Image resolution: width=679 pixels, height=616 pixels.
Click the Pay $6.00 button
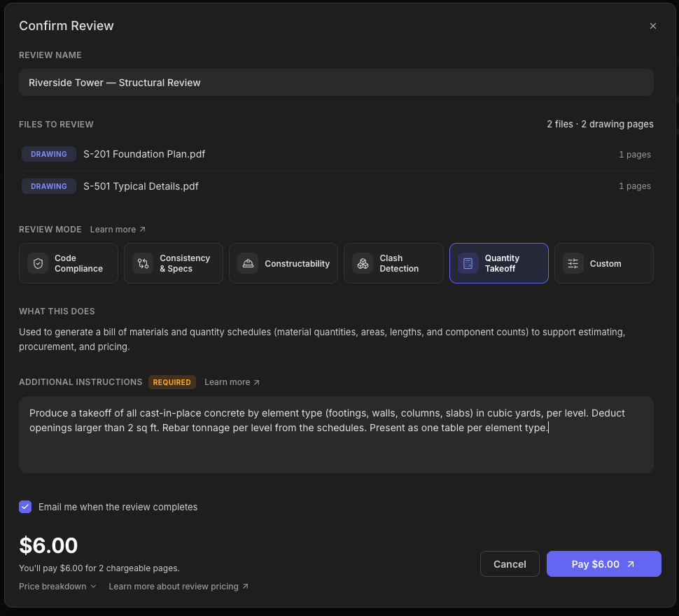(603, 564)
